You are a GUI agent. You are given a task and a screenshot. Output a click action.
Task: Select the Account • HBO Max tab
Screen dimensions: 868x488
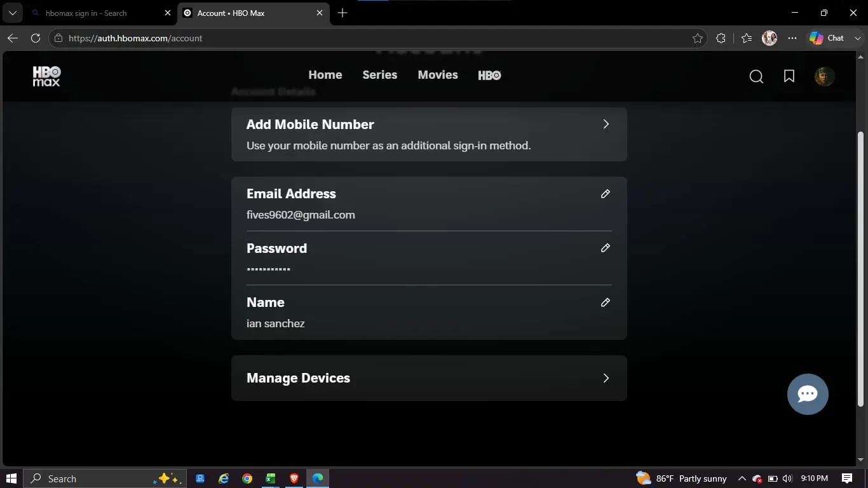click(254, 13)
